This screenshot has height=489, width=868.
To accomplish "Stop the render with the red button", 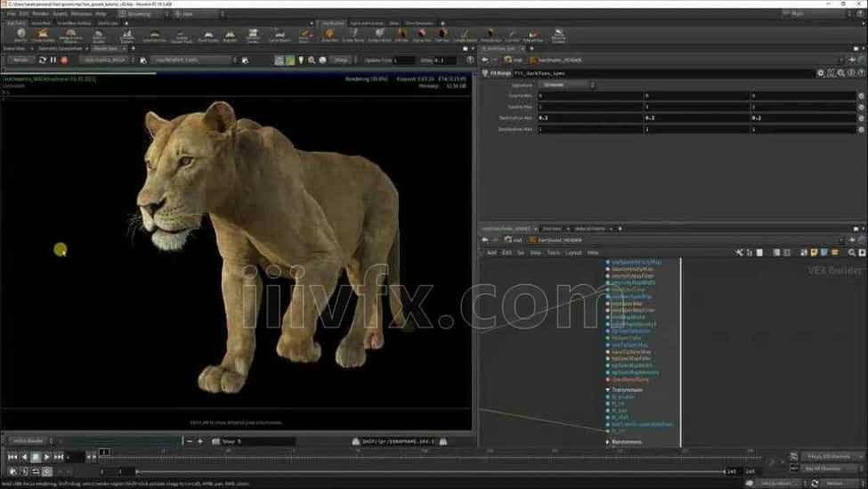I will [64, 60].
